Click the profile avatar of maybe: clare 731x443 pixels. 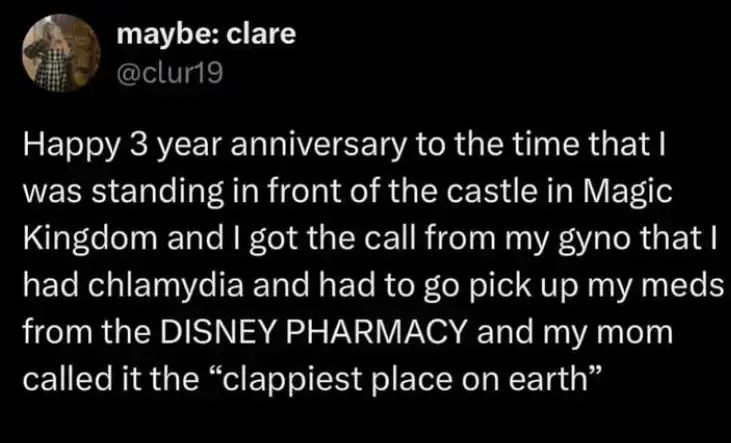(x=59, y=51)
